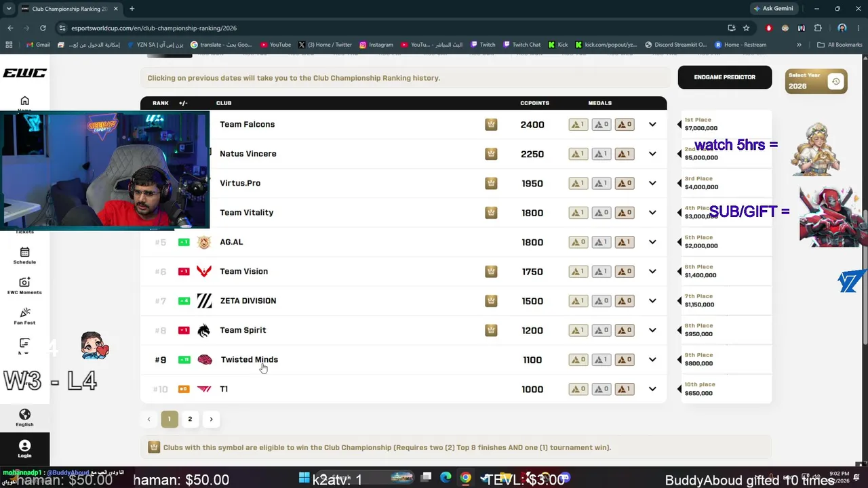Click the Team Vision club logo
Screen dimensions: 868x488
click(x=204, y=271)
